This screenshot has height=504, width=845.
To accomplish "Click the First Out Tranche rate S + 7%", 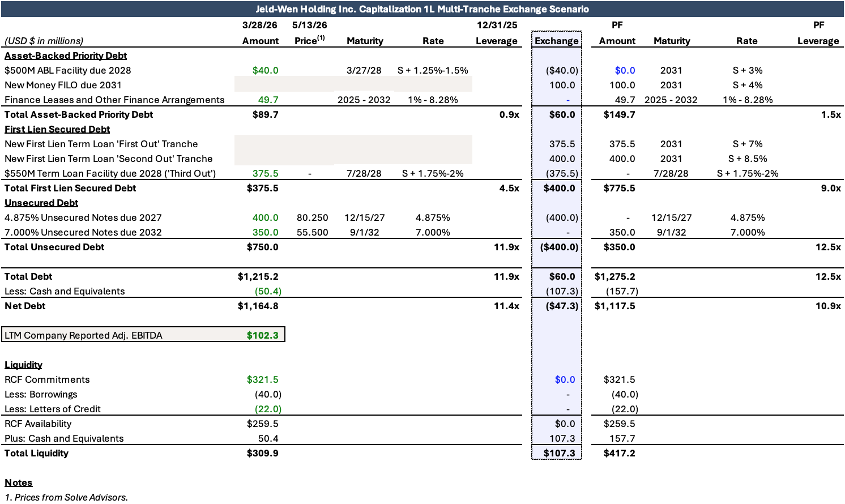I will click(x=748, y=144).
